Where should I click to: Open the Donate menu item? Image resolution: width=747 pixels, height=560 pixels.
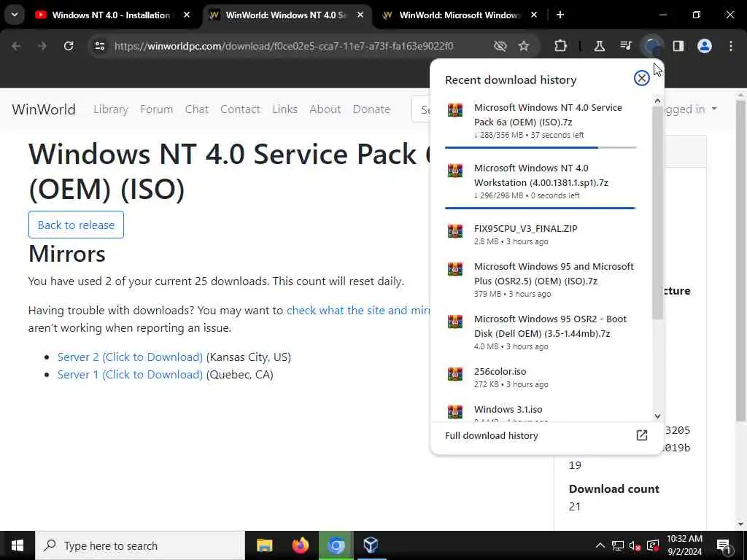[371, 109]
